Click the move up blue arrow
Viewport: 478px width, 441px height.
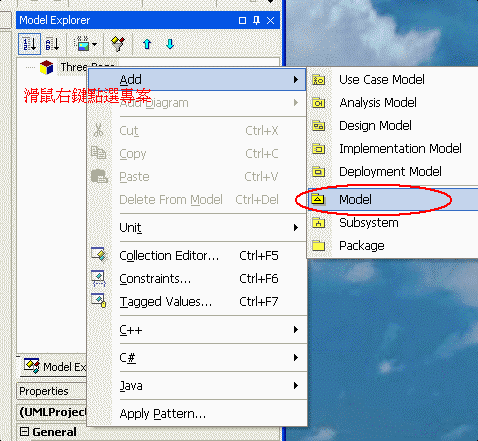click(x=147, y=44)
